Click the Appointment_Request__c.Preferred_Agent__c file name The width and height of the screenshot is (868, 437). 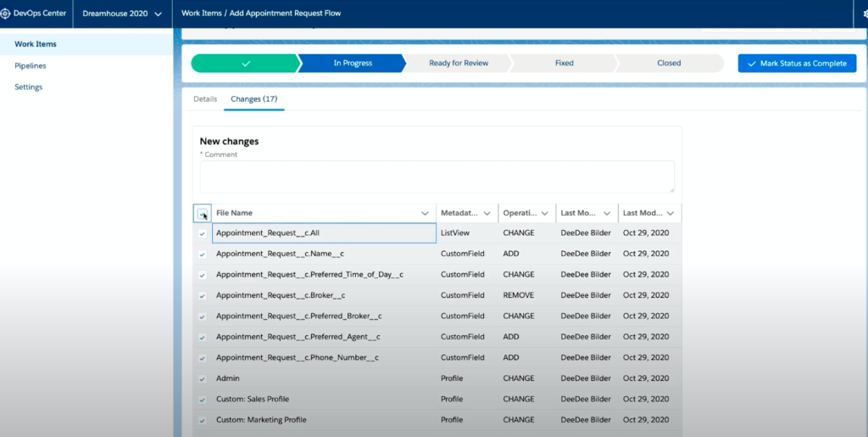click(x=298, y=337)
